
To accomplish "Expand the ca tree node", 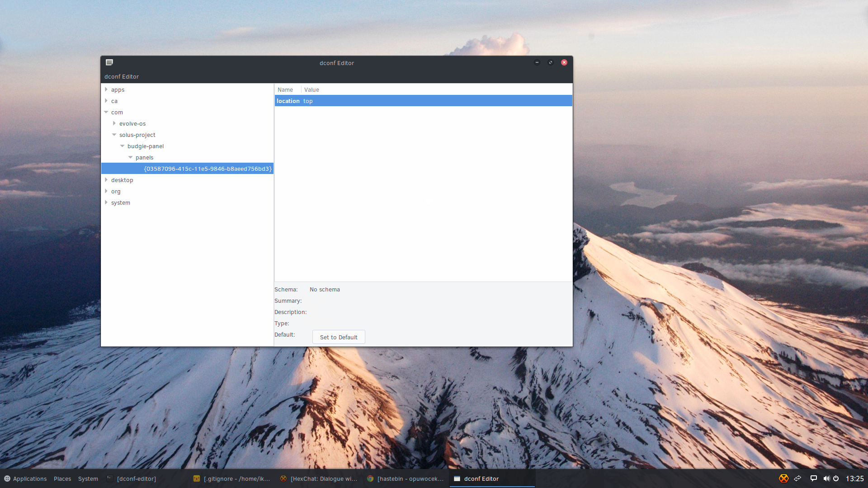I will tap(106, 101).
